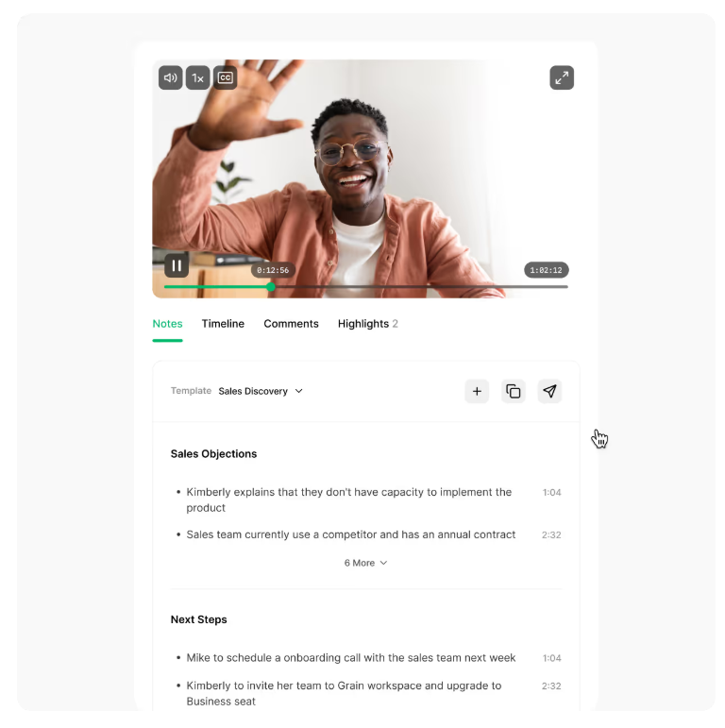Pause the video playback
Image resolution: width=725 pixels, height=728 pixels.
tap(177, 265)
